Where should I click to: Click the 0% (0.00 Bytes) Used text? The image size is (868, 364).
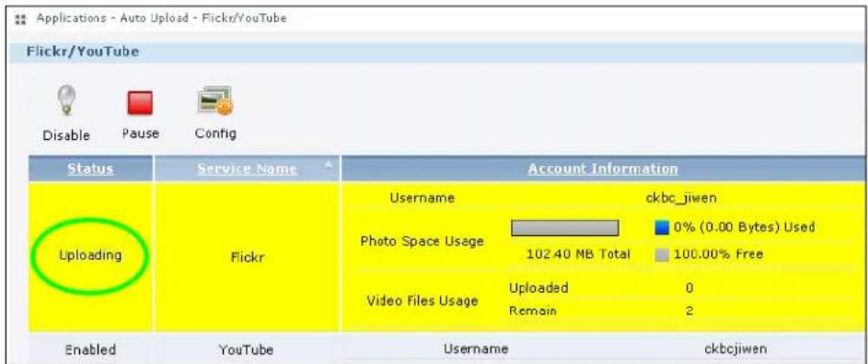(745, 227)
